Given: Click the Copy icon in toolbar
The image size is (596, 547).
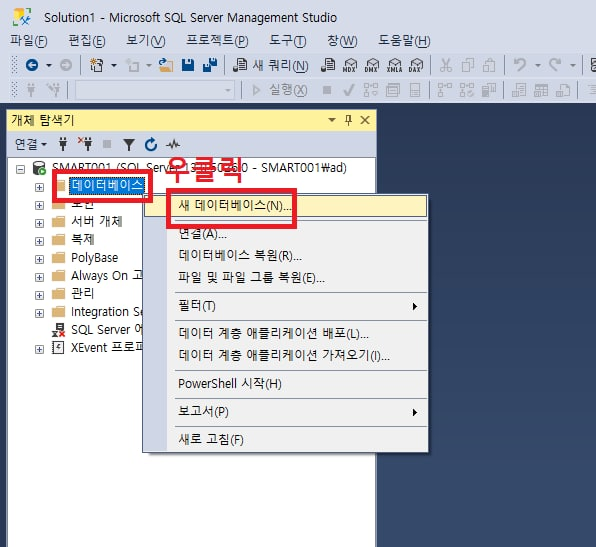Looking at the screenshot, I should (x=468, y=65).
